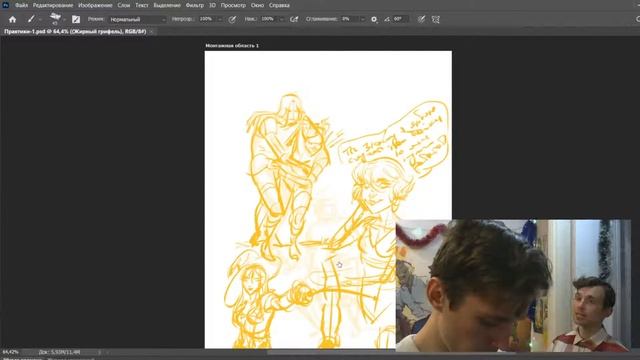
Task: Click the Home icon in options bar
Action: click(x=12, y=19)
